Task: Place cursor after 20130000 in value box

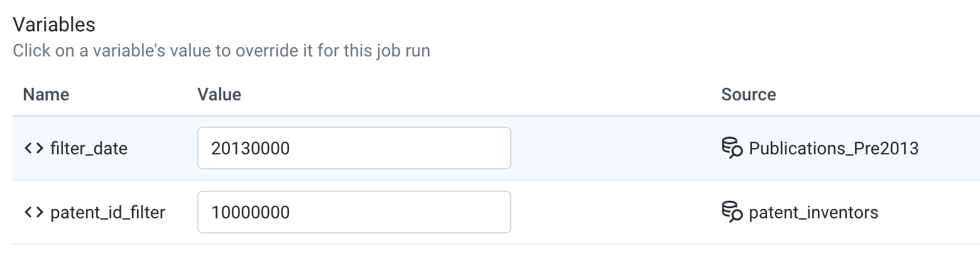Action: coord(291,148)
